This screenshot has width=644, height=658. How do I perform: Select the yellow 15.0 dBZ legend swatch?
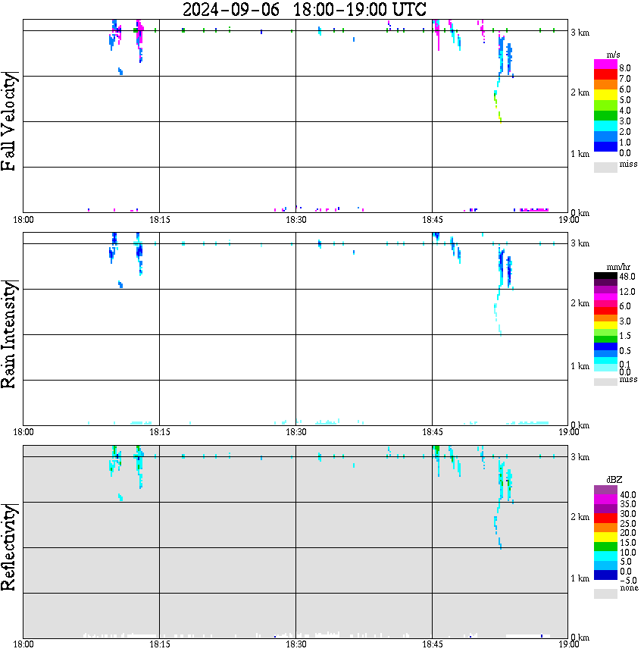pos(605,537)
